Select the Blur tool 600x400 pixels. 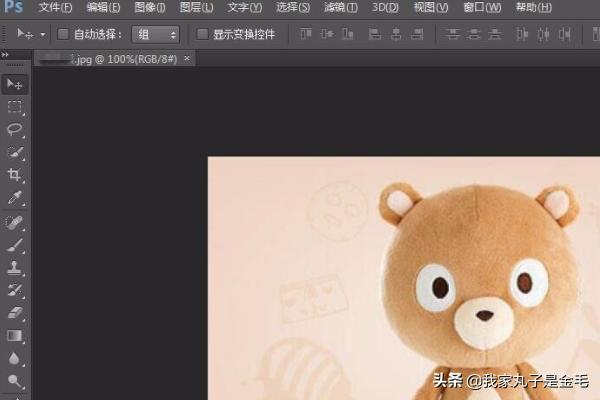(x=15, y=358)
